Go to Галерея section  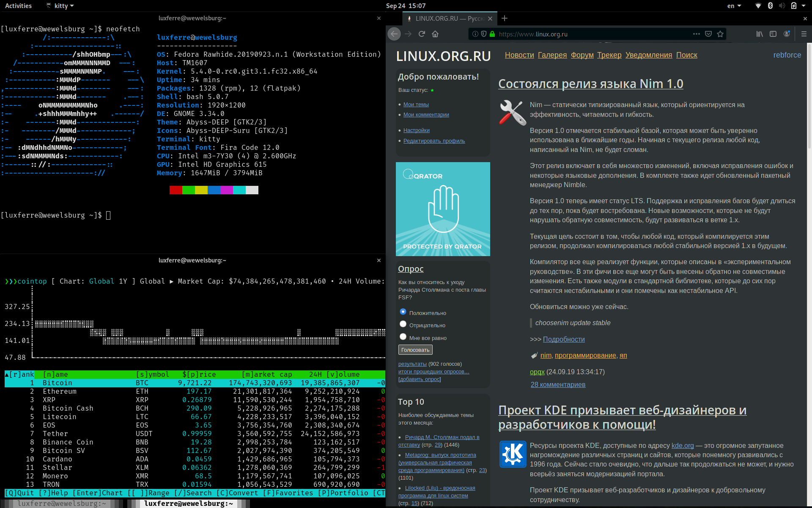(552, 55)
